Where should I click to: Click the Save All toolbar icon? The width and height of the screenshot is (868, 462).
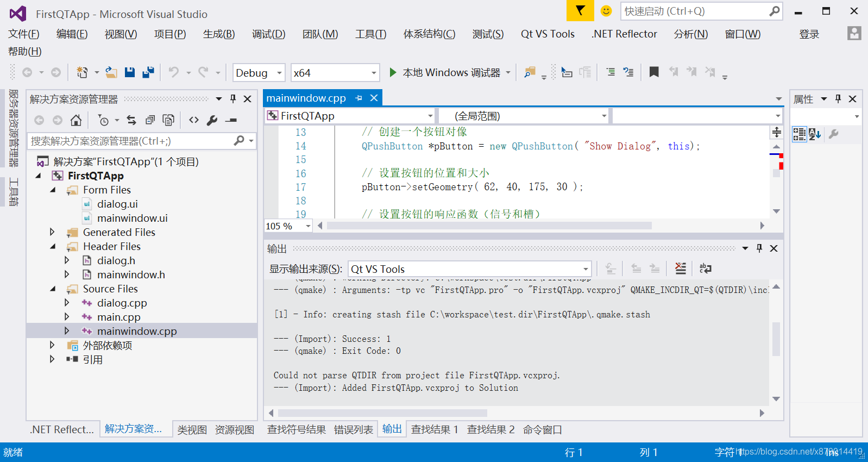[148, 72]
